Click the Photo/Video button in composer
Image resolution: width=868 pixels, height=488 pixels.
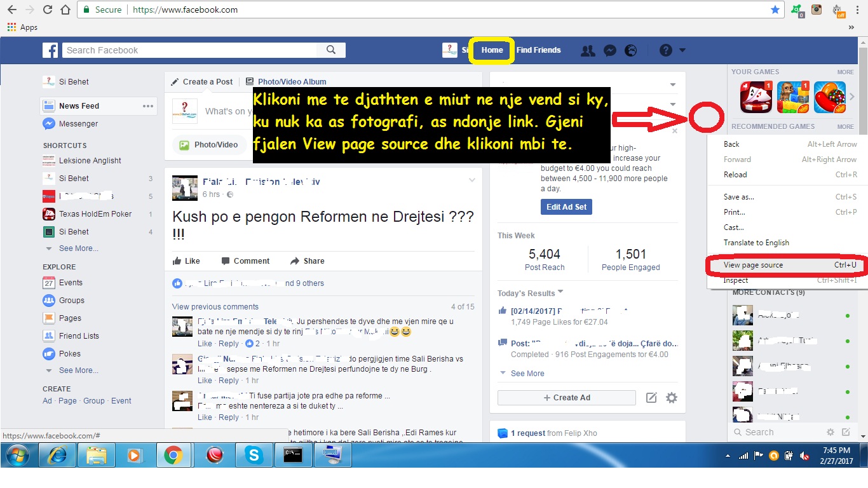click(x=208, y=145)
